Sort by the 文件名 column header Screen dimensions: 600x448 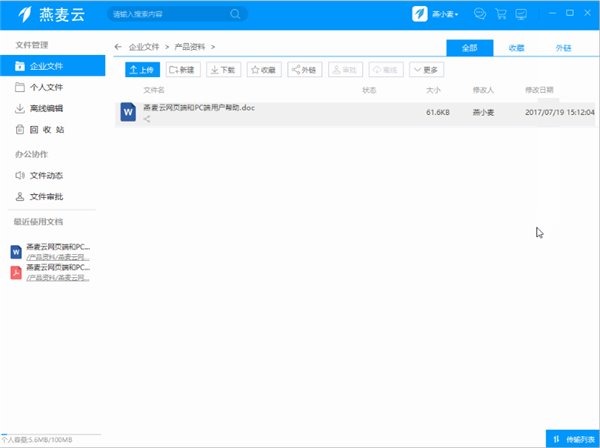pyautogui.click(x=154, y=90)
